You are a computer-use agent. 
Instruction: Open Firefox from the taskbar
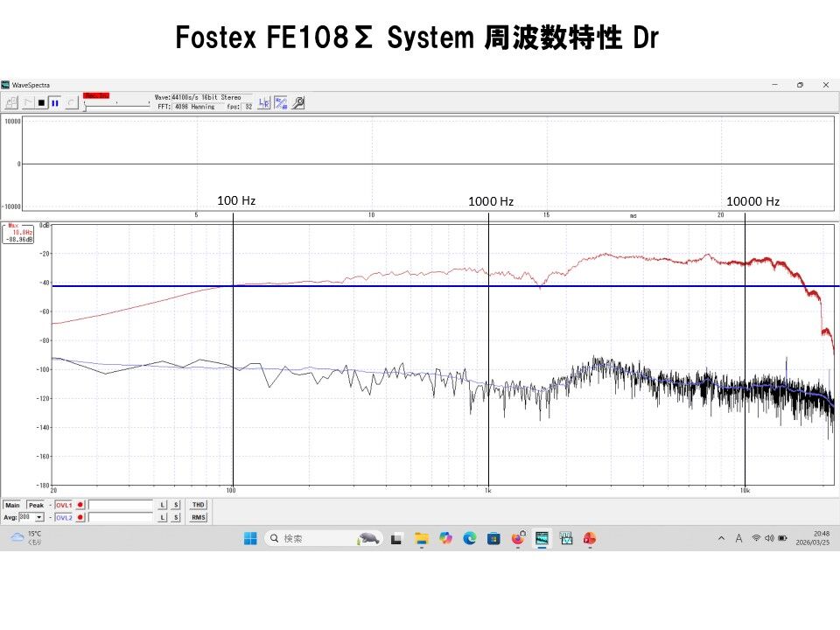518,538
